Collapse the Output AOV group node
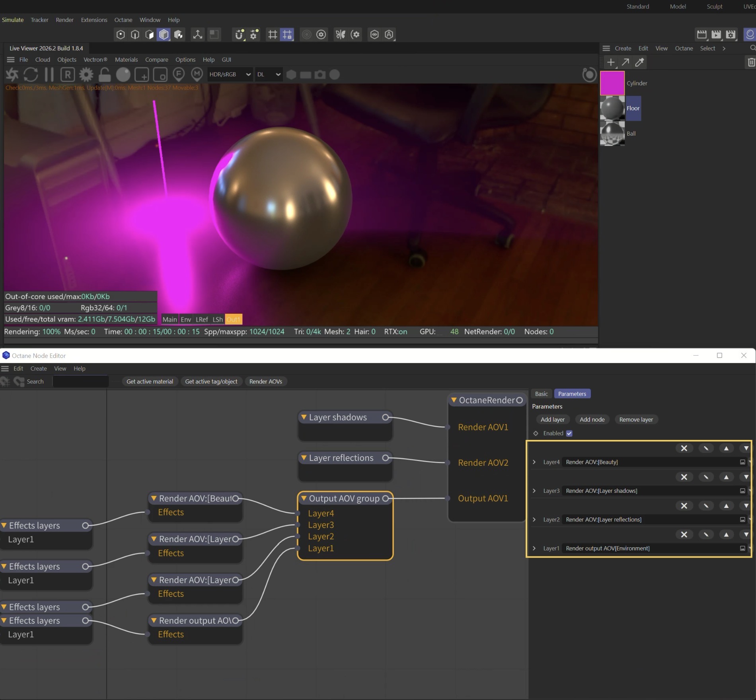 304,498
